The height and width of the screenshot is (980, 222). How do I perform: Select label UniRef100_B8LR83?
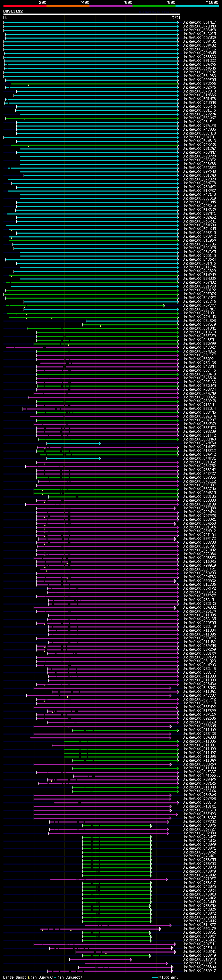199,76
